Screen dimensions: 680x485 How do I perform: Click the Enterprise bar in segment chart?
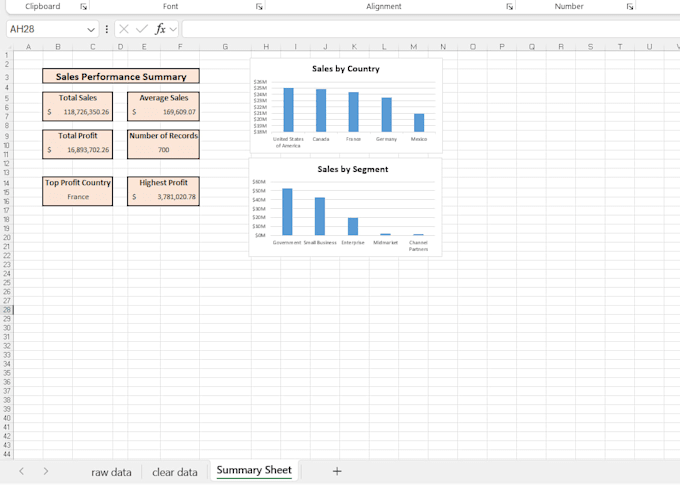353,226
